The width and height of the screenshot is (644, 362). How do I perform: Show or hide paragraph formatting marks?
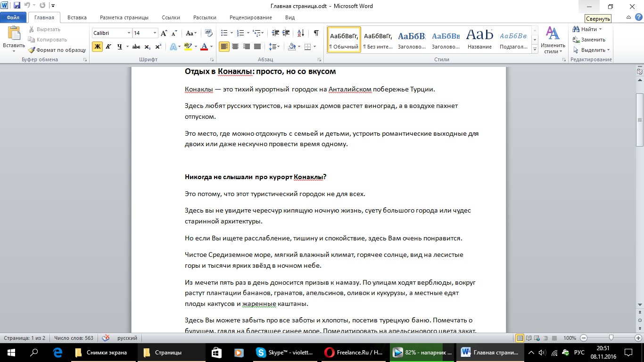316,33
